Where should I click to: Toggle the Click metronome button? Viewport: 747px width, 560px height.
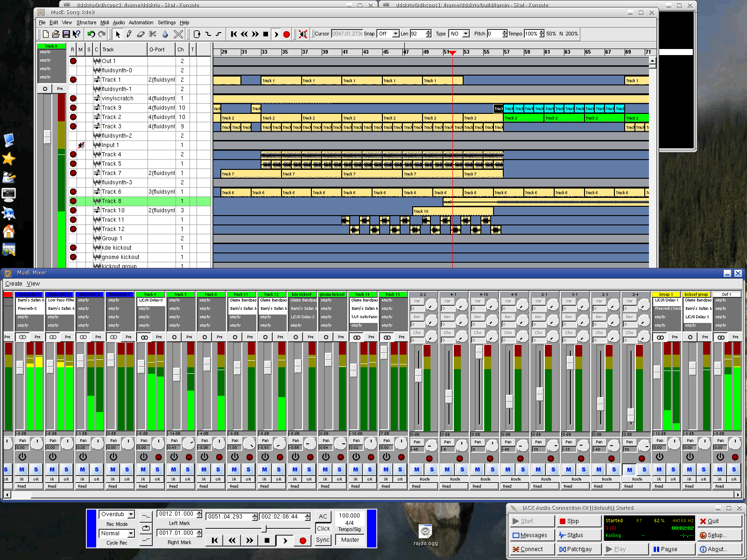pyautogui.click(x=323, y=528)
